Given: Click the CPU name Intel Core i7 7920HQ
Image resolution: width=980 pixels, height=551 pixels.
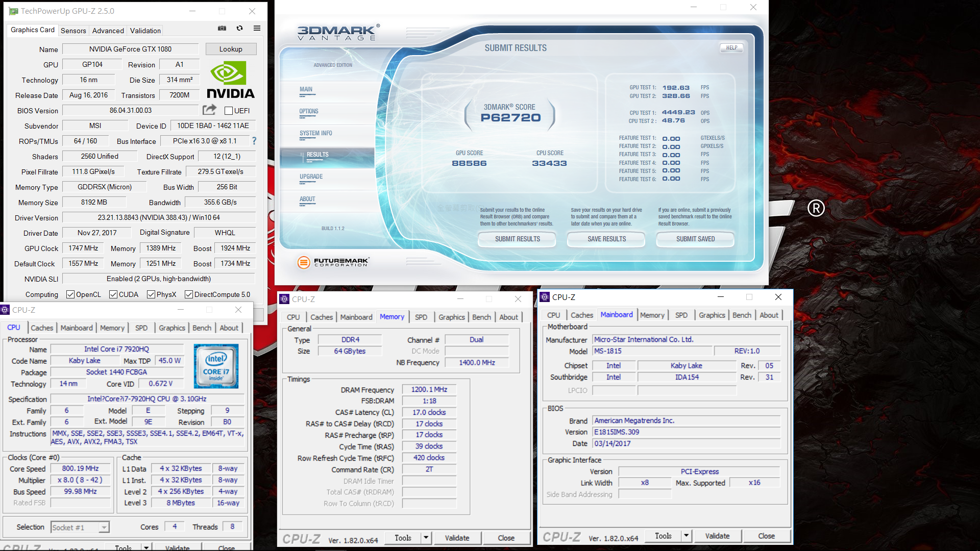Looking at the screenshot, I should [x=116, y=349].
